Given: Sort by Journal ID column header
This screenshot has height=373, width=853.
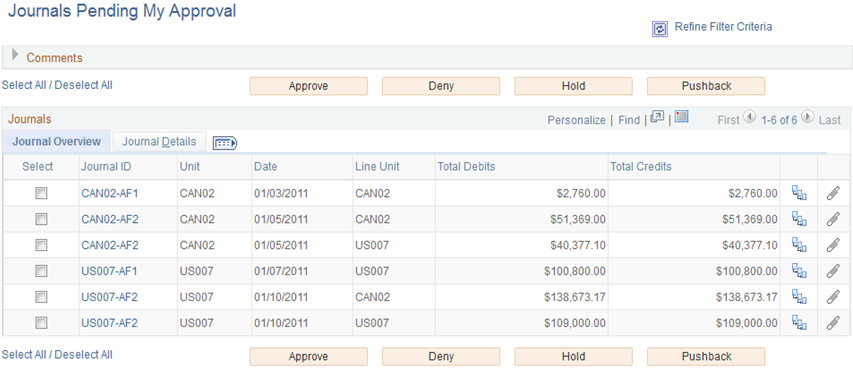Looking at the screenshot, I should (106, 167).
